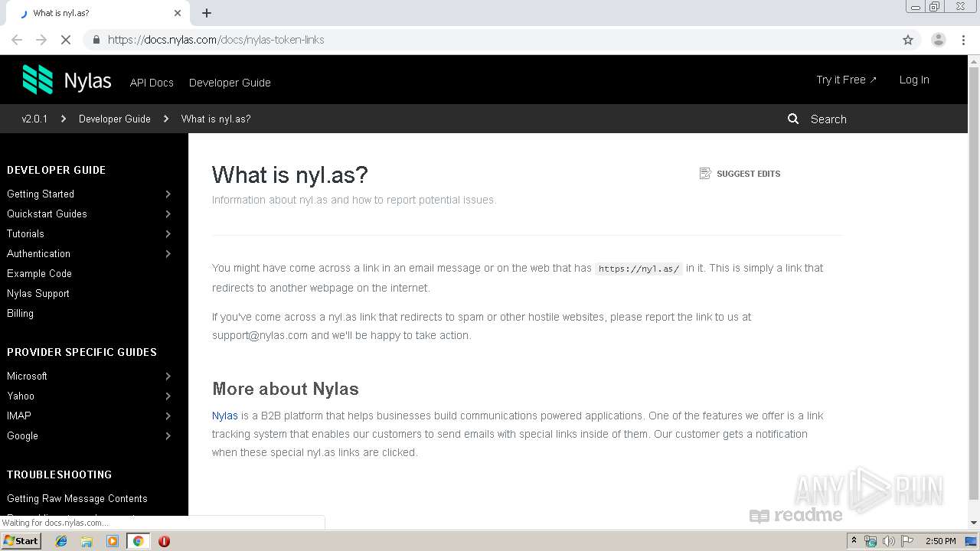980x551 pixels.
Task: Open the Chrome profile avatar icon
Action: coord(938,40)
